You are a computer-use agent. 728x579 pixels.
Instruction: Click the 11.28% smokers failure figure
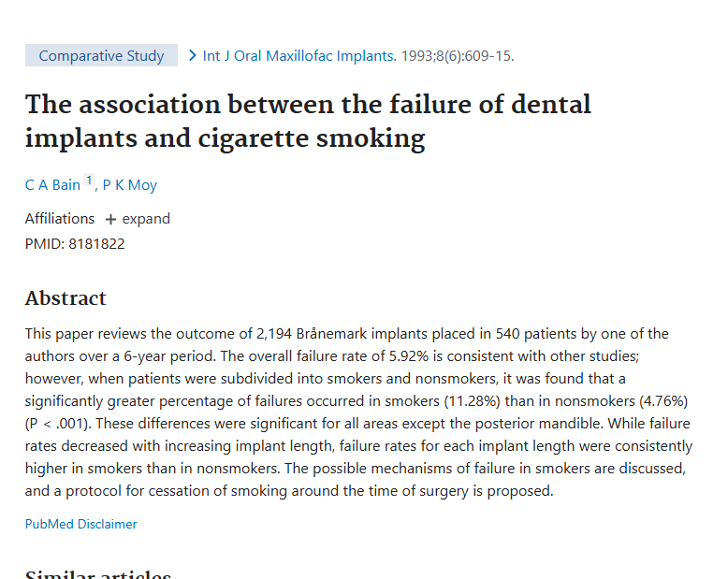tap(473, 401)
